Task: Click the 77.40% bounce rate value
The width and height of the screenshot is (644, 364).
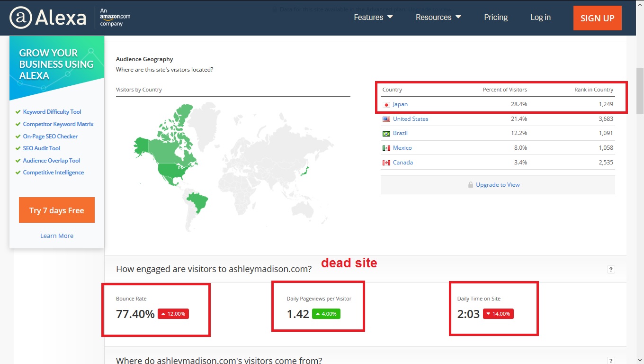Action: pos(135,314)
